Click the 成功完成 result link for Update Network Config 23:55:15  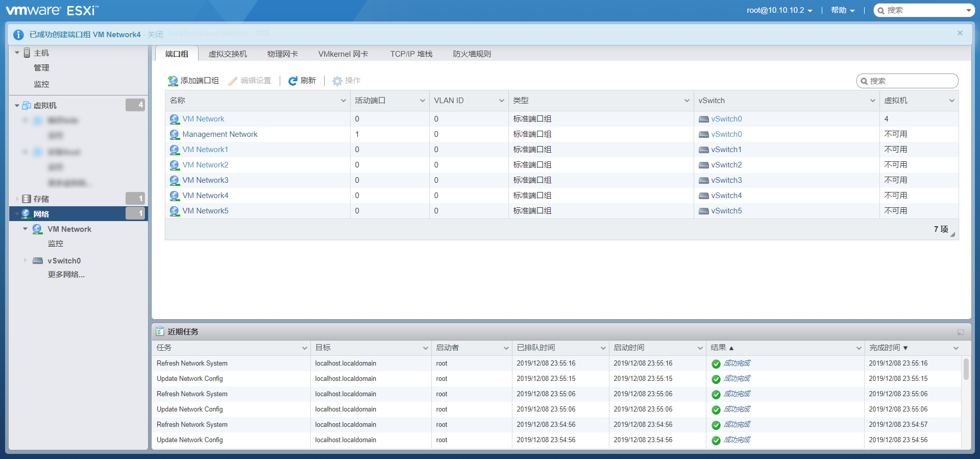point(737,379)
